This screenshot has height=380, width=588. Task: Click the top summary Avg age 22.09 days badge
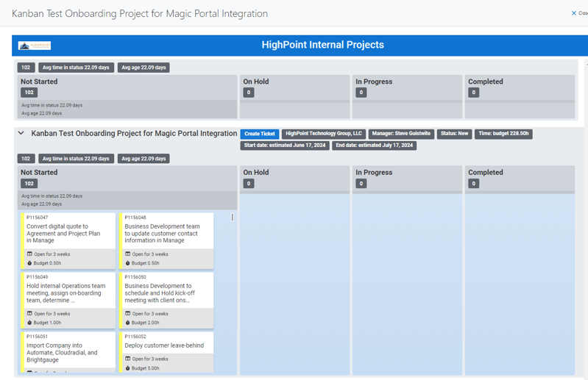(144, 68)
